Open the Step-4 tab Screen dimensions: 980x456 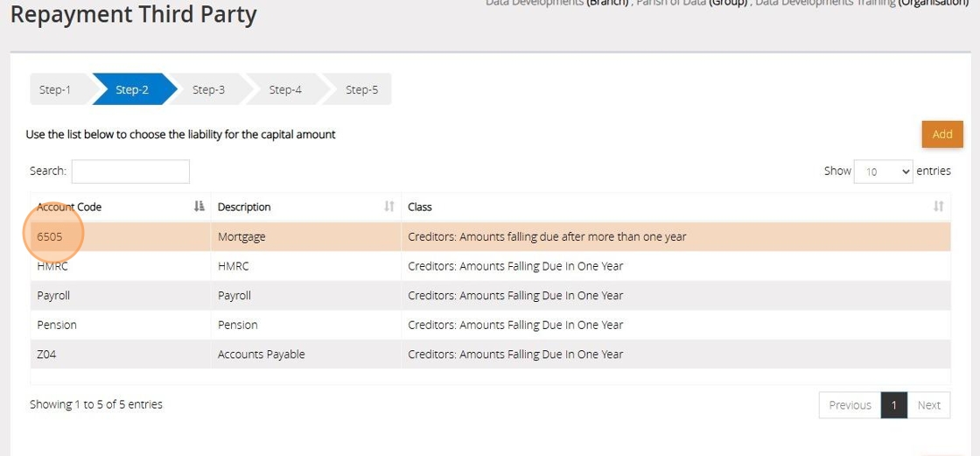coord(285,89)
